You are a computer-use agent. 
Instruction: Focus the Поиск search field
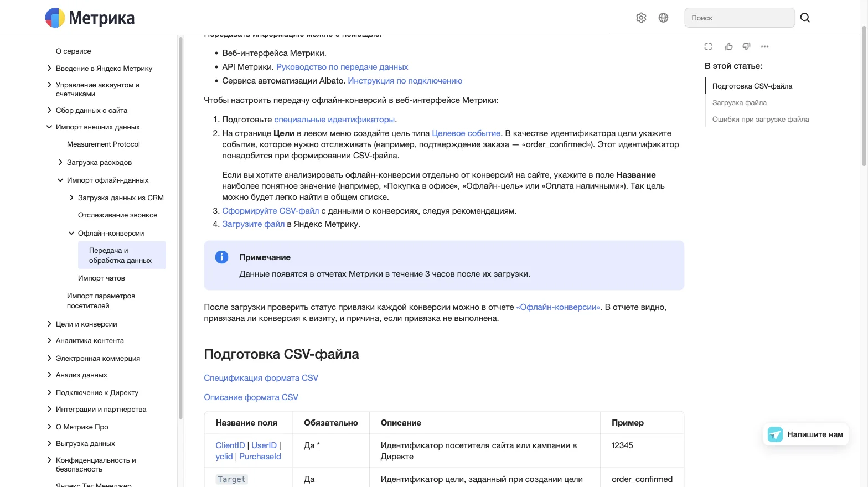740,18
